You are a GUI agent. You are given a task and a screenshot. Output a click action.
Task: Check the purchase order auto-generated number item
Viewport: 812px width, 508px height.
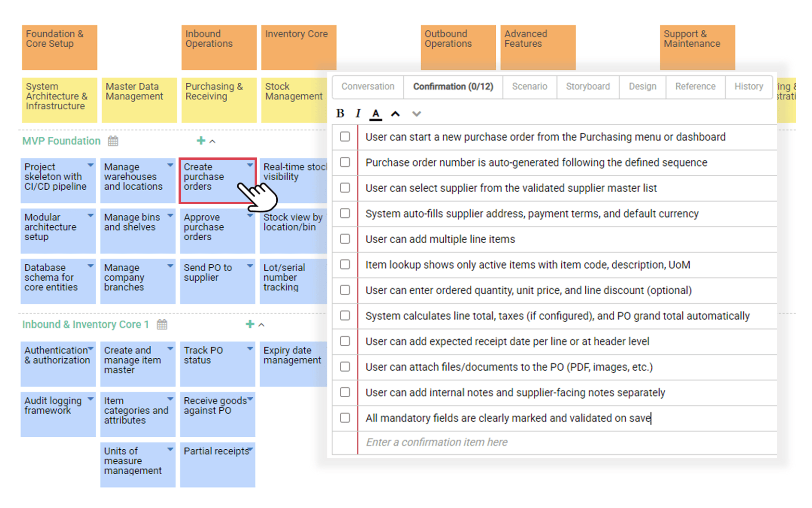[345, 162]
